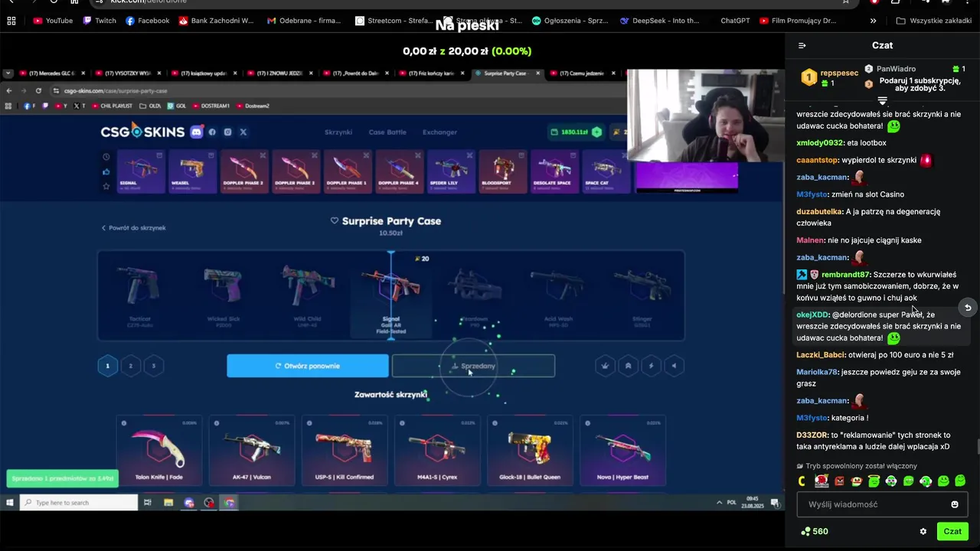Select the clock recent-drops icon
Image resolution: width=980 pixels, height=551 pixels.
[x=106, y=157]
